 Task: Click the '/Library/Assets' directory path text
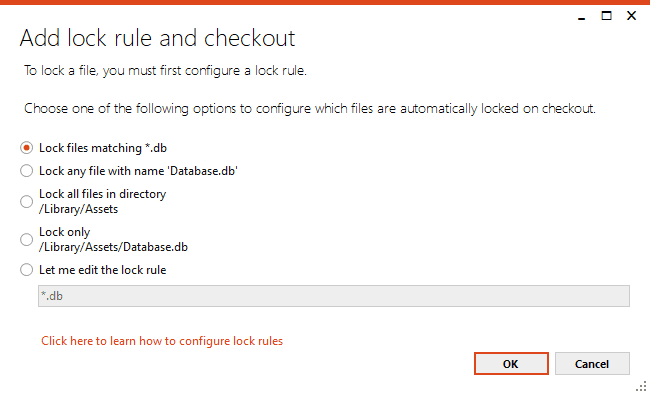(x=78, y=209)
